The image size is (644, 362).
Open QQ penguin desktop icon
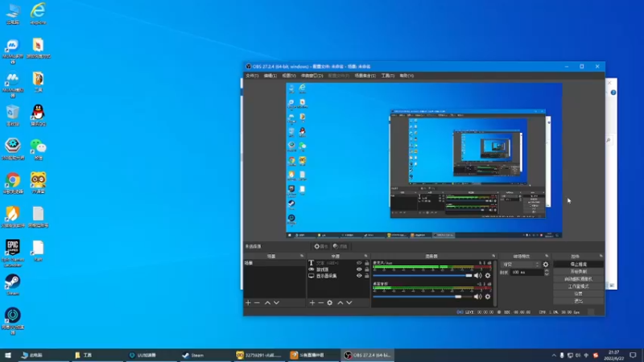[x=38, y=115]
